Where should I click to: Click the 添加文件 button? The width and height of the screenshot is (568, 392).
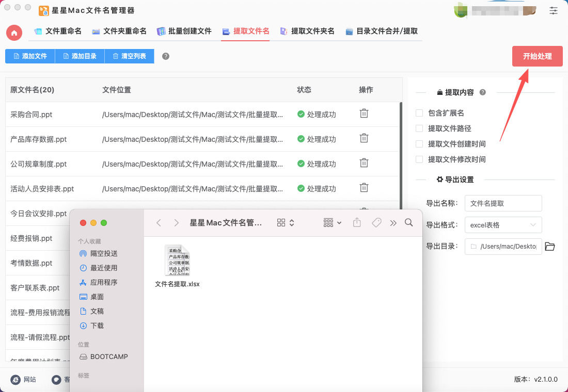pyautogui.click(x=30, y=56)
